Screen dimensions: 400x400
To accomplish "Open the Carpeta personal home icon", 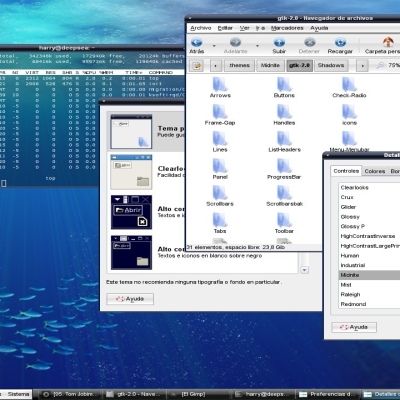I will (388, 42).
